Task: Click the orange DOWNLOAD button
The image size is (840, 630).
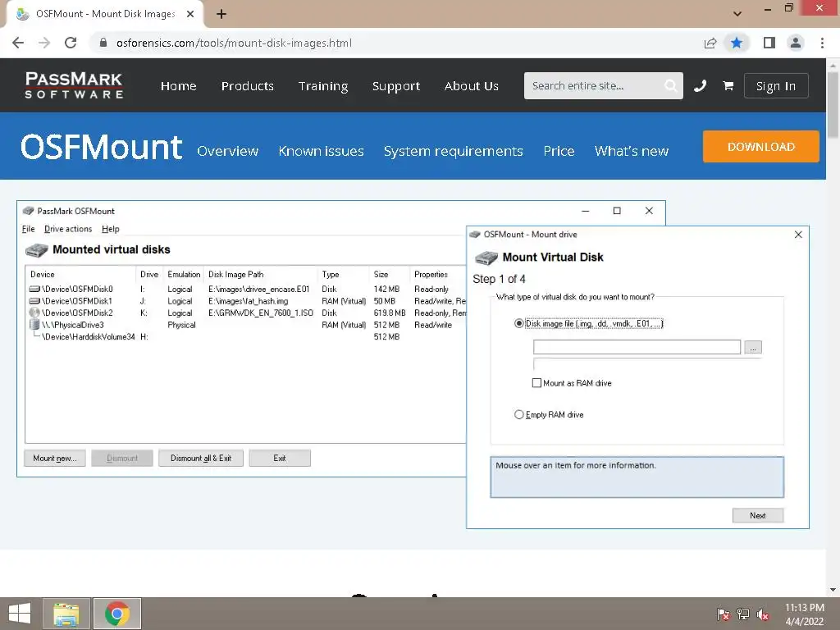Action: point(760,146)
